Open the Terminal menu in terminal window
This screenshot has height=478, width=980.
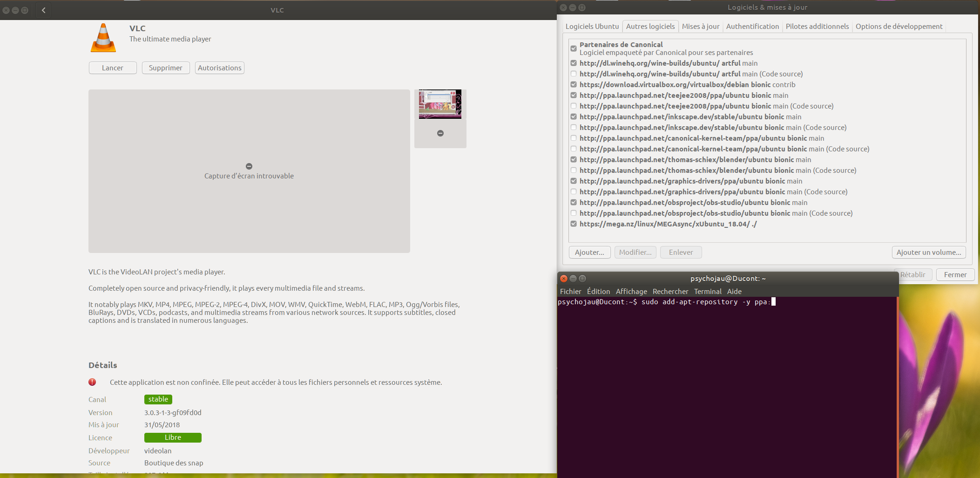[x=708, y=291]
